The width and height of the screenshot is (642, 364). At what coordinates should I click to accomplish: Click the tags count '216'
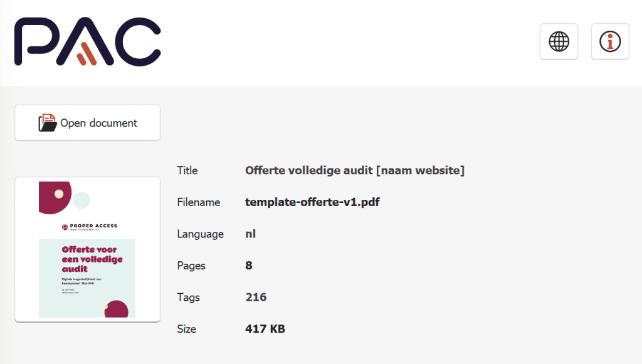(256, 298)
